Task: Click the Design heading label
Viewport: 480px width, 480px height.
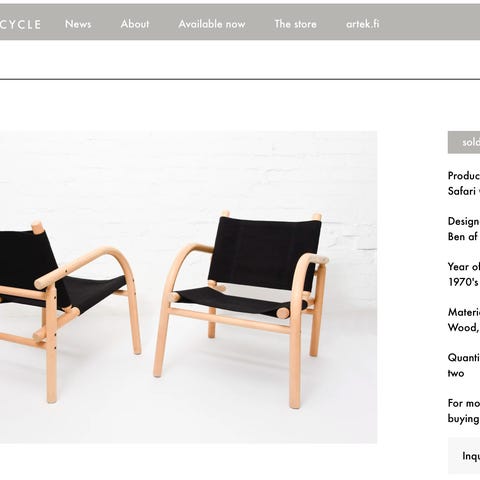Action: [x=464, y=221]
